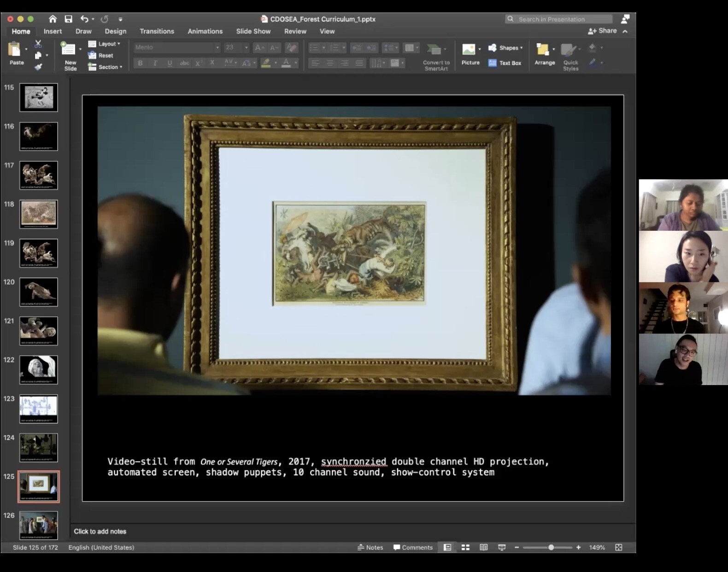Image resolution: width=728 pixels, height=572 pixels.
Task: Search in Presentation field
Action: click(x=559, y=19)
